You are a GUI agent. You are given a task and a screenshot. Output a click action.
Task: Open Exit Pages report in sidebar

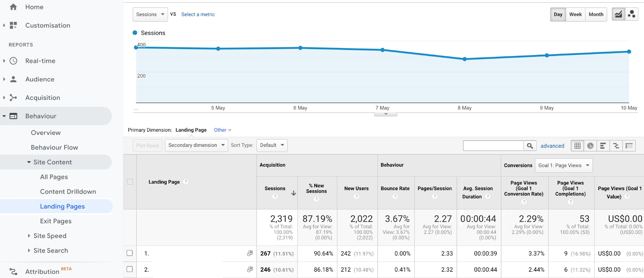click(56, 221)
